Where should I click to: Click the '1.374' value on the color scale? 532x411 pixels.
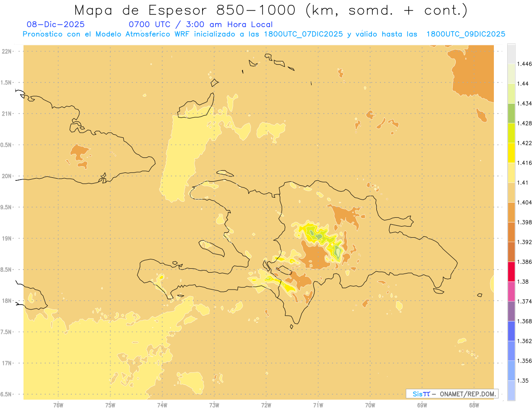click(525, 301)
